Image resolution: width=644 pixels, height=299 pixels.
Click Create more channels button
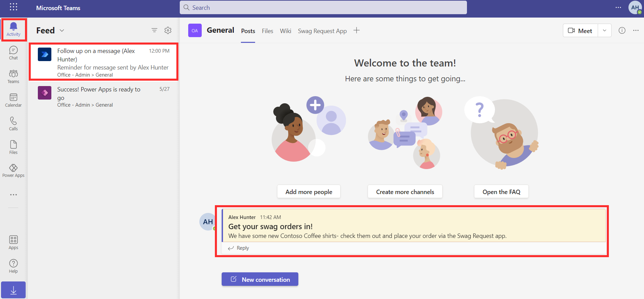[x=405, y=192]
